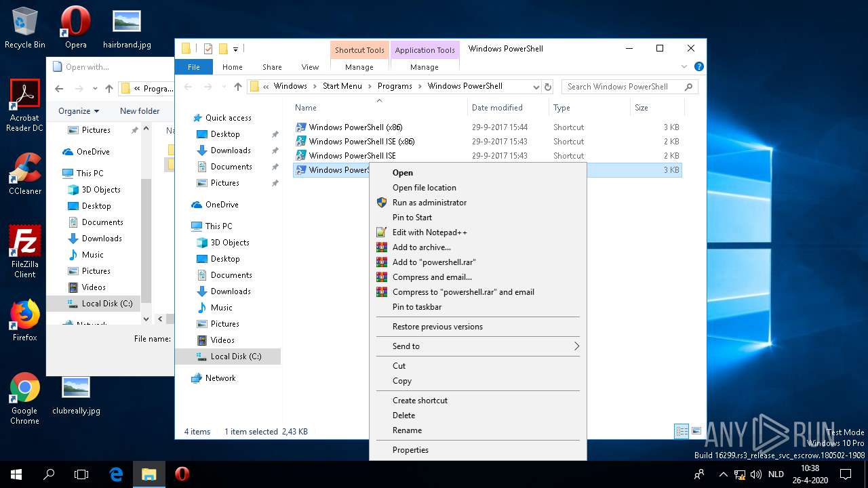
Task: Select OneDrive in PowerShell window sidebar
Action: pos(221,205)
